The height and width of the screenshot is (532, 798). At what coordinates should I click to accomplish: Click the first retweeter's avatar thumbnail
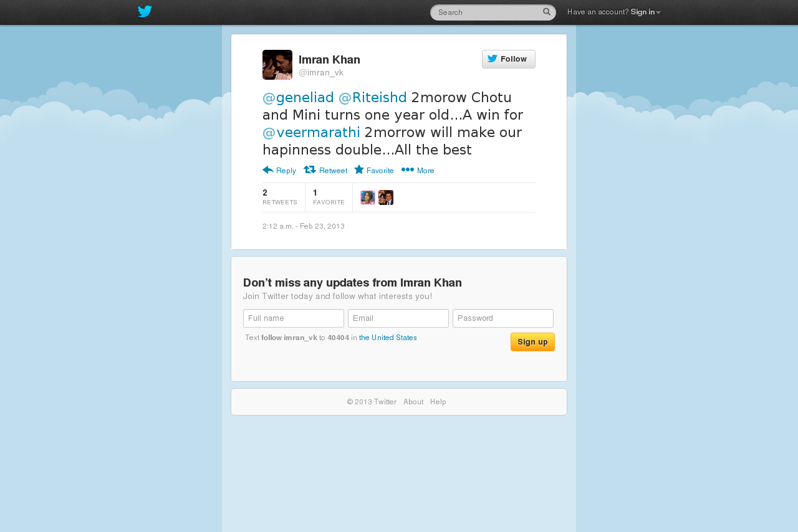pos(368,197)
